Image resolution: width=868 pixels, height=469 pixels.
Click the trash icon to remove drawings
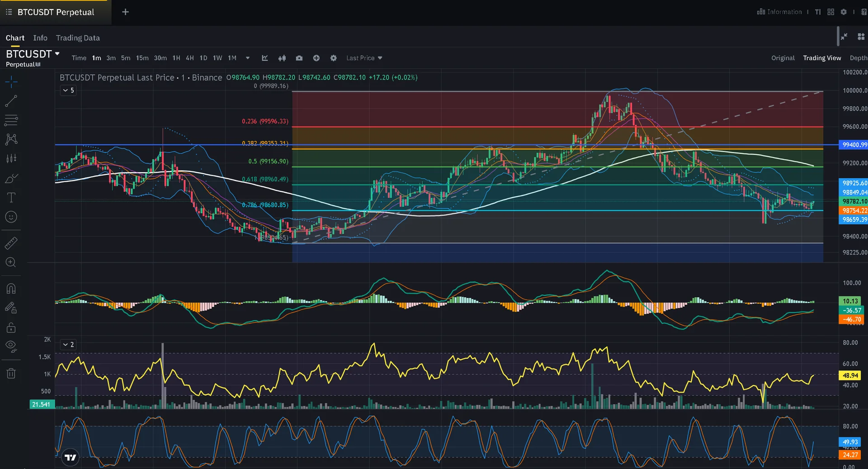tap(11, 374)
